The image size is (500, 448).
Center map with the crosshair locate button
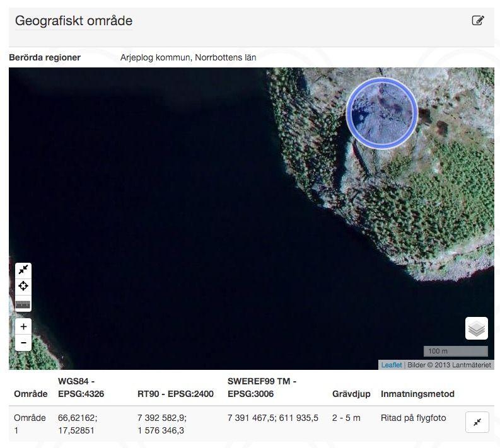point(23,286)
